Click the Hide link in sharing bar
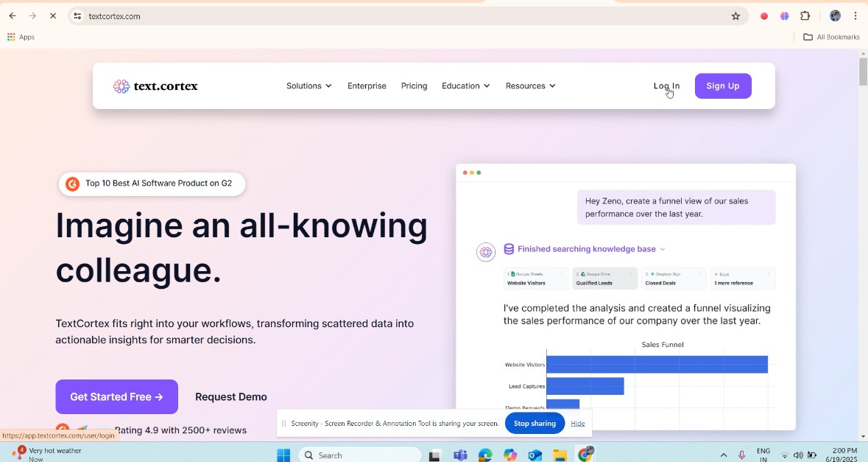This screenshot has width=868, height=462. point(578,423)
